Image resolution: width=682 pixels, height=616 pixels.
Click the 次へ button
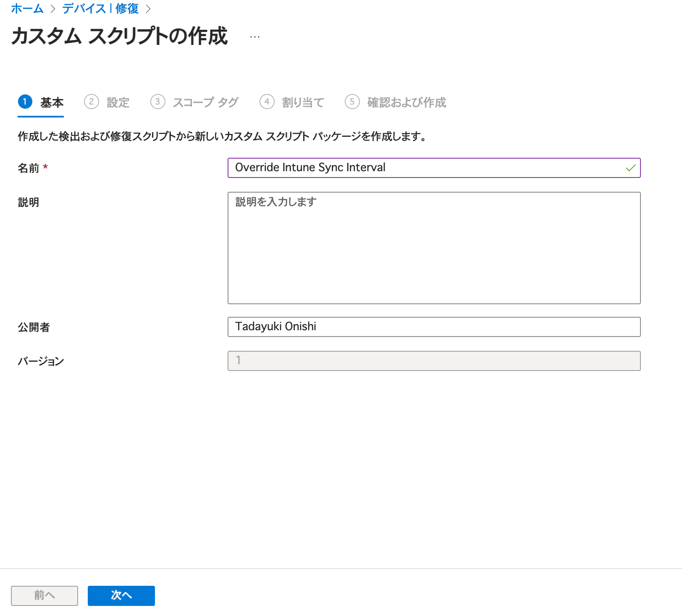[121, 596]
